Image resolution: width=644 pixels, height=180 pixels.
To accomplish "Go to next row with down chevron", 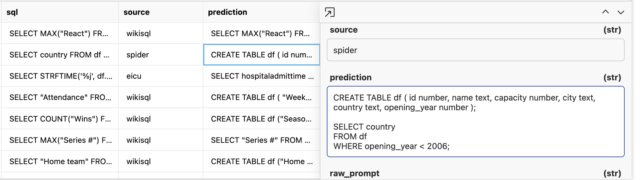I will click(x=621, y=12).
